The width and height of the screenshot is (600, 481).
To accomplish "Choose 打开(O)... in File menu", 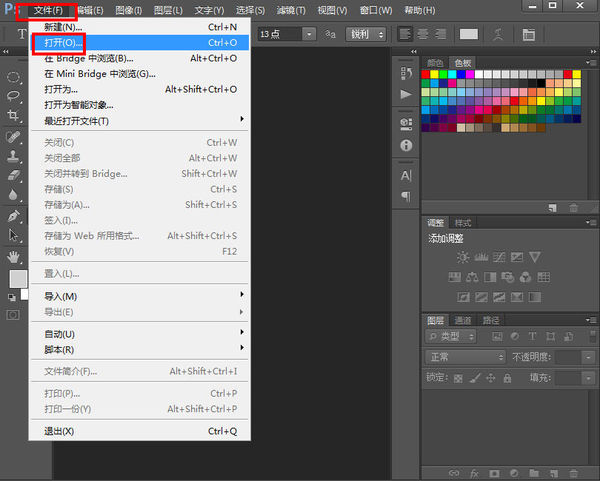I will [140, 42].
